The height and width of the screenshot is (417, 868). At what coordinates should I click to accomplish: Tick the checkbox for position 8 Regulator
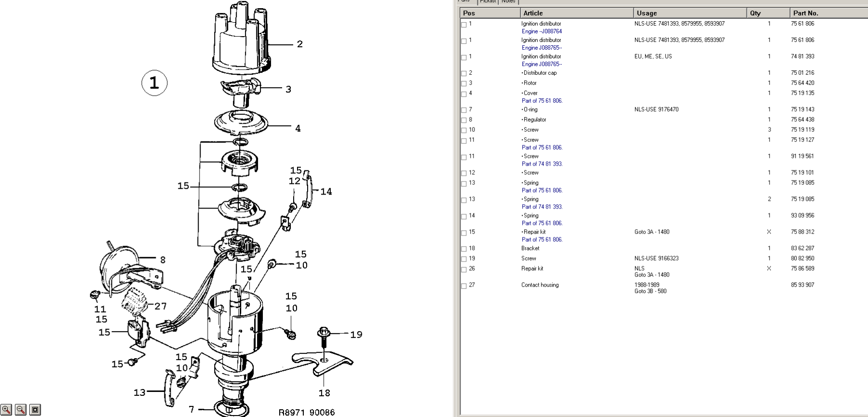[464, 120]
